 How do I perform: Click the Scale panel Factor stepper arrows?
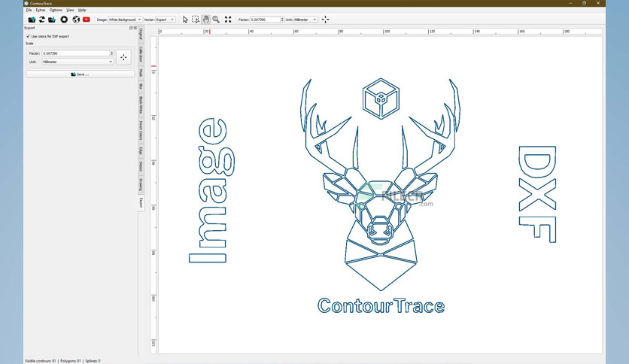pyautogui.click(x=111, y=53)
